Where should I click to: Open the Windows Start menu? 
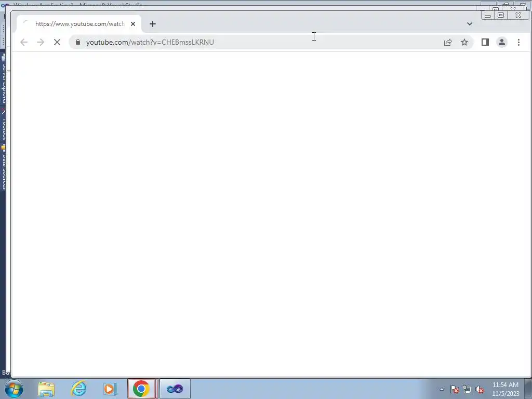[x=14, y=389]
